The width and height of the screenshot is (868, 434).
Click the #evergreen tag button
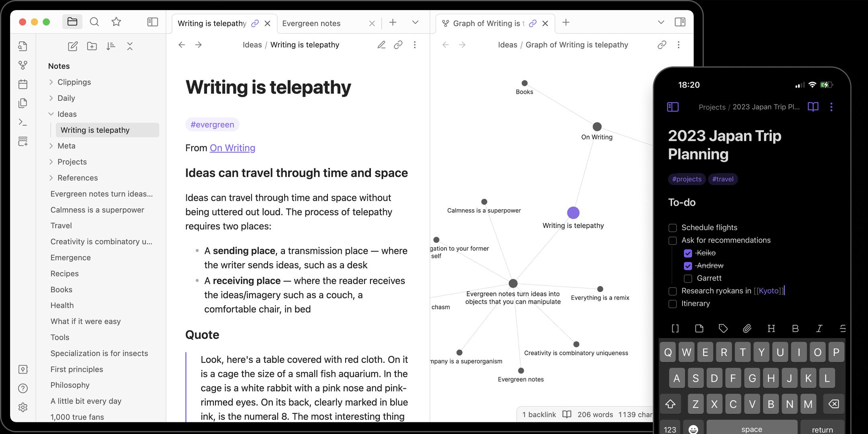pyautogui.click(x=213, y=124)
